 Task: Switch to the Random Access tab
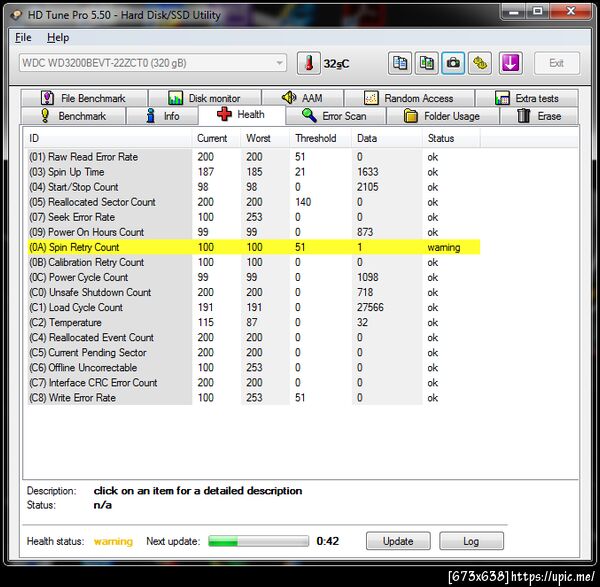point(409,98)
